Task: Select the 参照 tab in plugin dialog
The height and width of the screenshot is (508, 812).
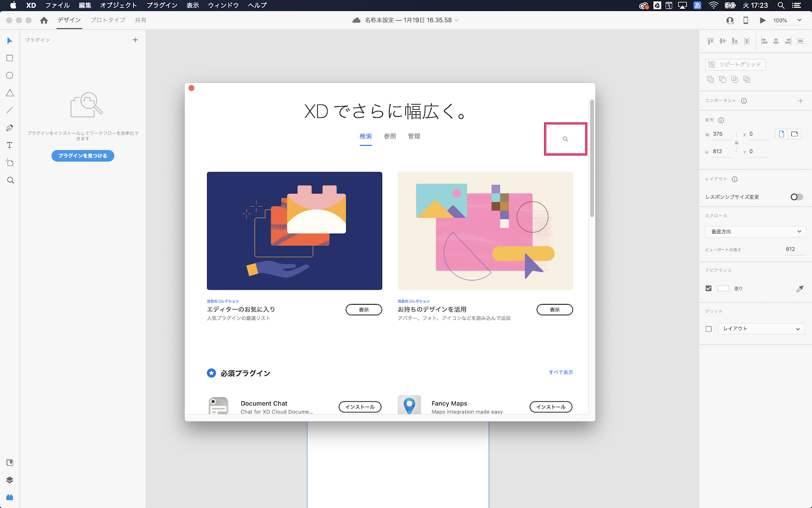Action: coord(390,136)
